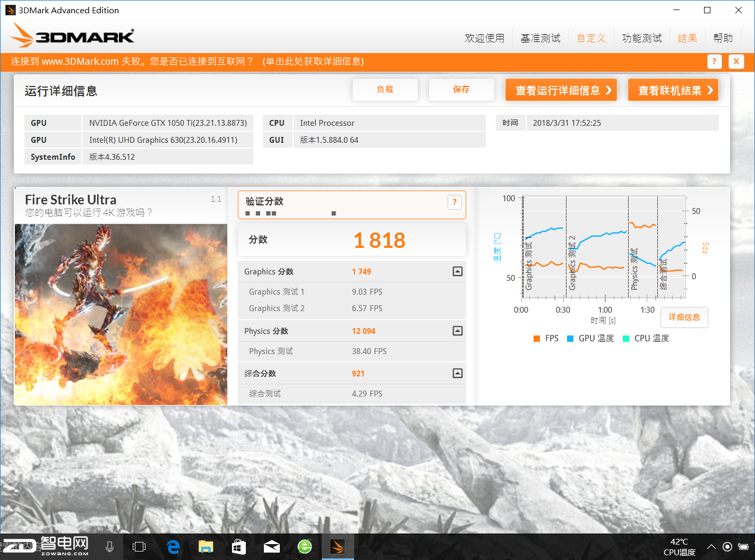Click 查看运行详细信息 button
The height and width of the screenshot is (560, 755).
(561, 90)
